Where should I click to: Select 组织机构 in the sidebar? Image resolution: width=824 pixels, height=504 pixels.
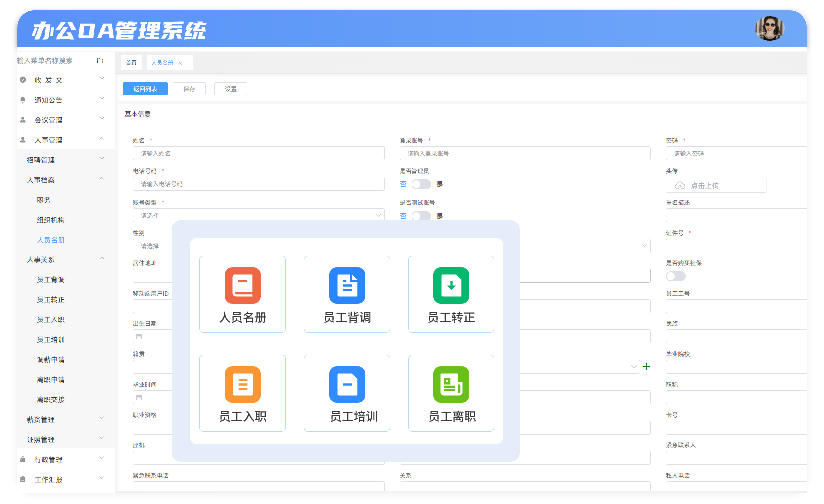click(51, 220)
